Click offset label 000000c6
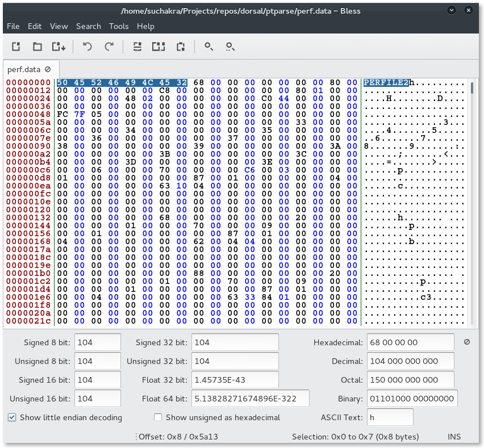The width and height of the screenshot is (484, 448). coord(28,170)
